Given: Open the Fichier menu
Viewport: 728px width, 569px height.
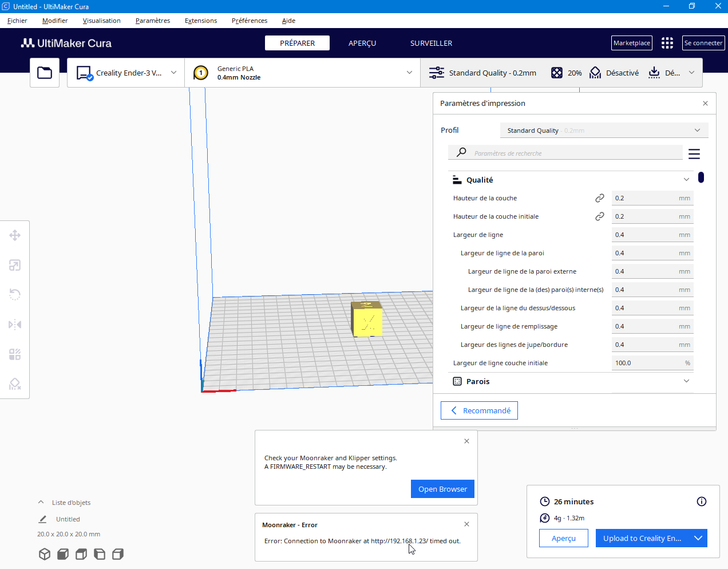Looking at the screenshot, I should click(x=17, y=21).
